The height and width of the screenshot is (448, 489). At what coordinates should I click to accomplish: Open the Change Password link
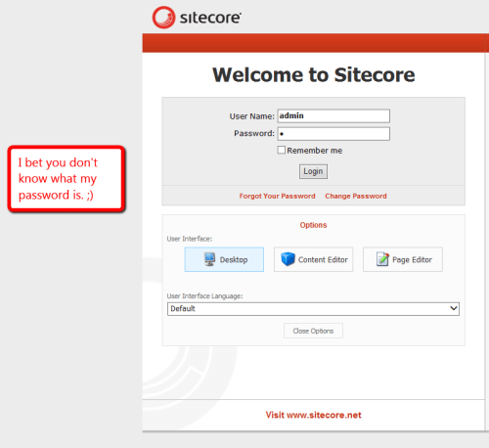356,196
